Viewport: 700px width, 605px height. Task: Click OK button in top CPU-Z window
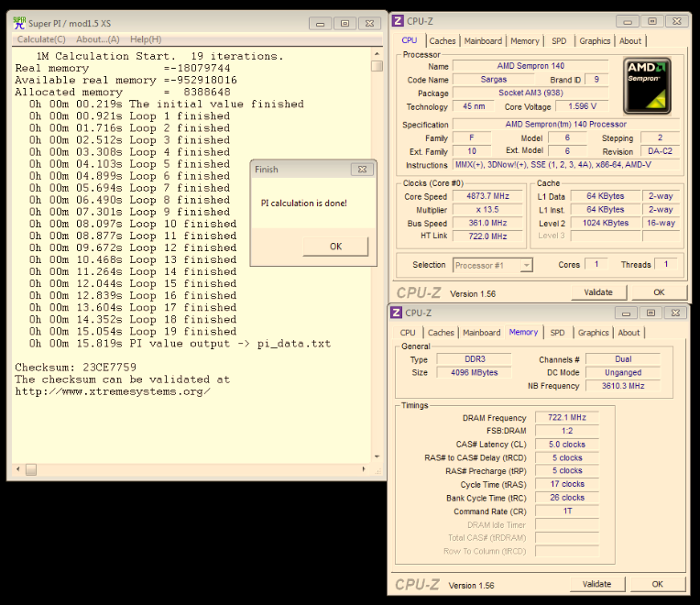(x=659, y=292)
